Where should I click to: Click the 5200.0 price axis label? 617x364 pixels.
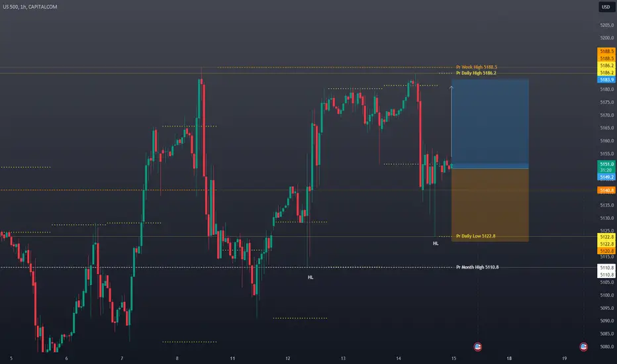607,38
